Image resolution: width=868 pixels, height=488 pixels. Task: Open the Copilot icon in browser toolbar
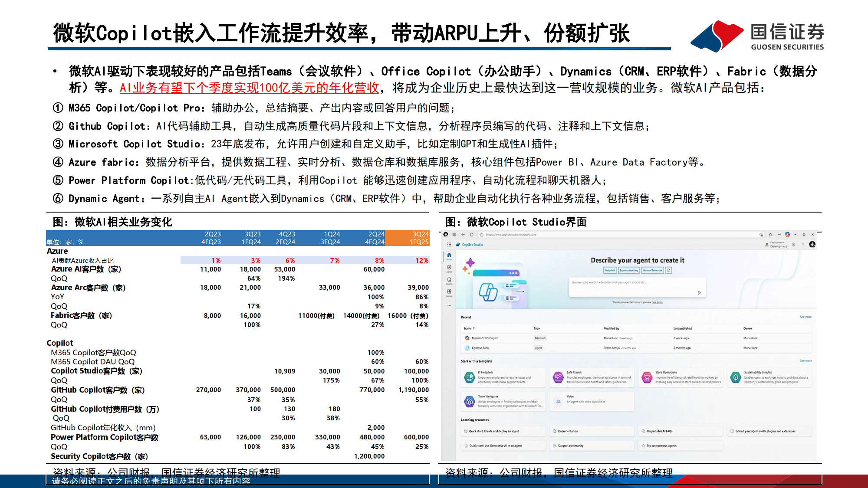click(x=787, y=235)
